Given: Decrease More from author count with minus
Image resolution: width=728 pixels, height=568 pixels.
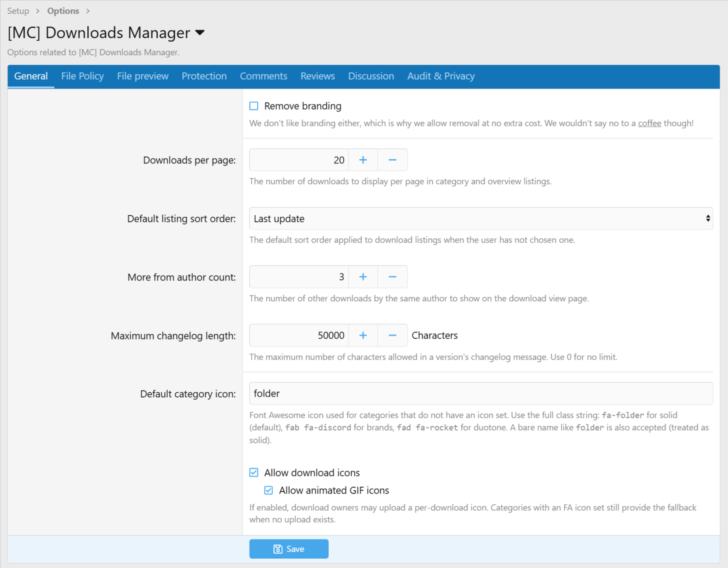Looking at the screenshot, I should pos(393,277).
